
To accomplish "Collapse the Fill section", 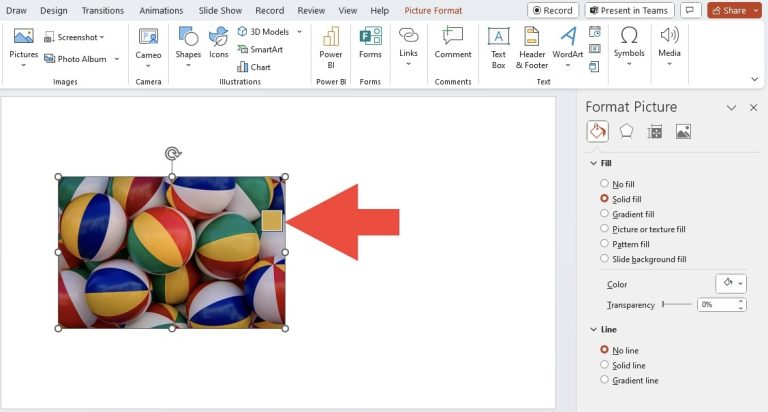I will point(593,163).
